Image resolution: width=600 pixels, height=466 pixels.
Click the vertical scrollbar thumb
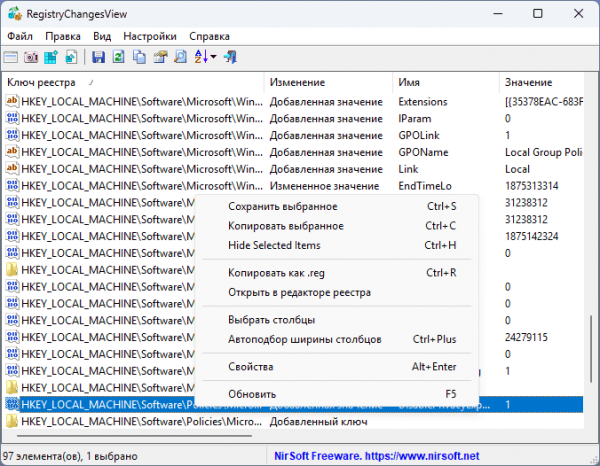tap(591, 349)
